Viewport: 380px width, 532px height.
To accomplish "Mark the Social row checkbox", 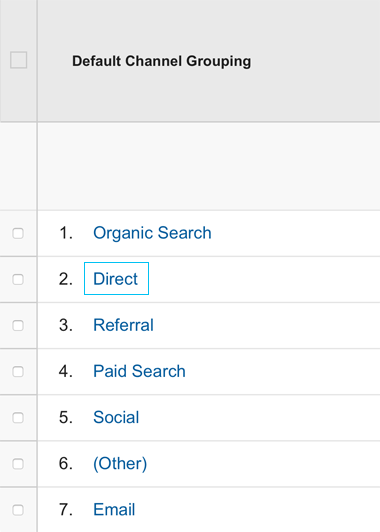I will click(18, 418).
